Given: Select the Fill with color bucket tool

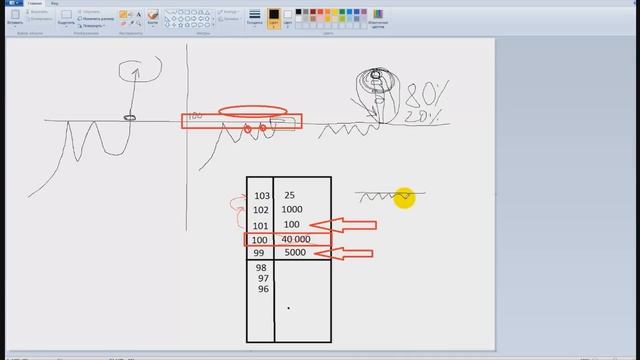Looking at the screenshot, I should [131, 14].
